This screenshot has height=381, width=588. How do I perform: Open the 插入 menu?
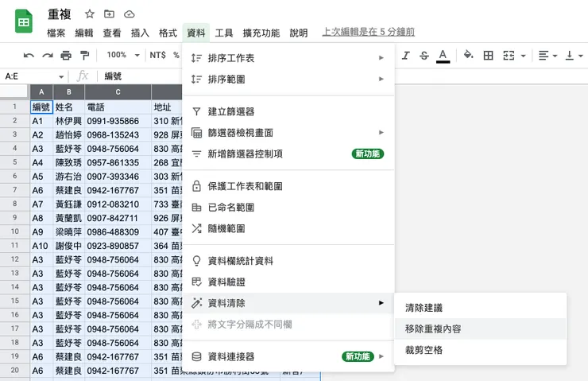point(140,33)
